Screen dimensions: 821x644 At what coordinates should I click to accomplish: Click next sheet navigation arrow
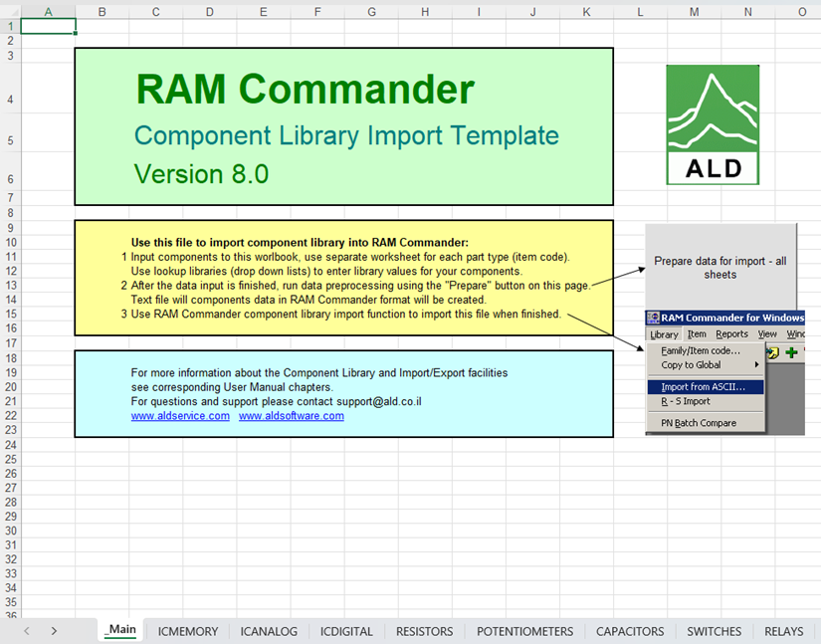tap(54, 631)
